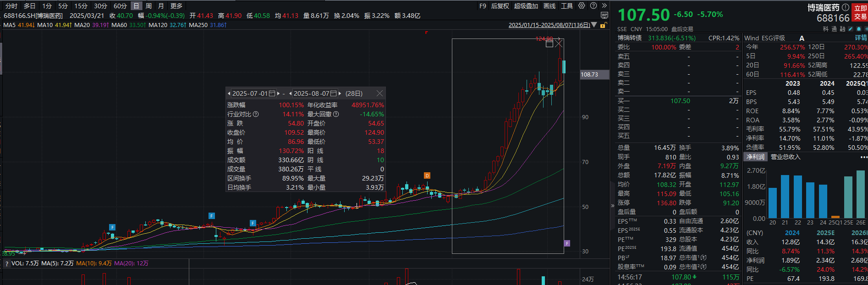
Task: Expand toolbar overflow double-chevron
Action: coord(604,6)
